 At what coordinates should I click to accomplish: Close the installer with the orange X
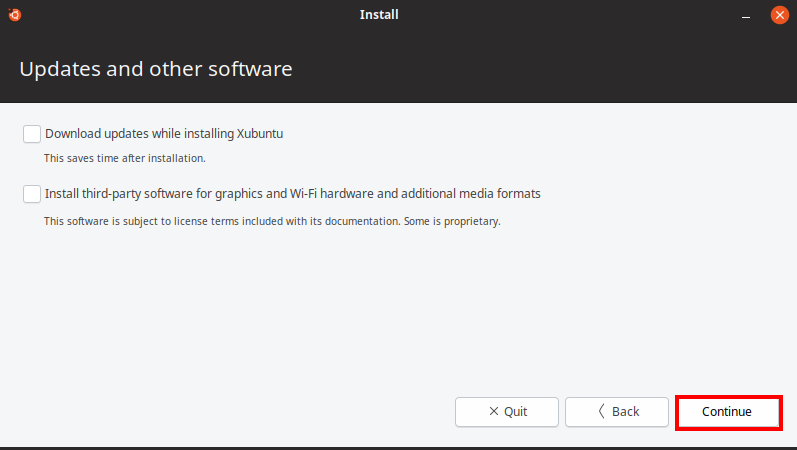[779, 15]
